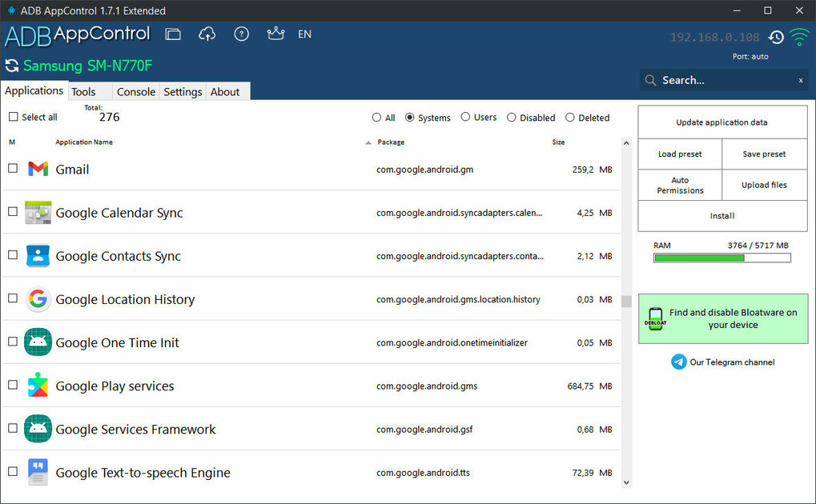
Task: Open help via the question mark icon
Action: [x=241, y=34]
